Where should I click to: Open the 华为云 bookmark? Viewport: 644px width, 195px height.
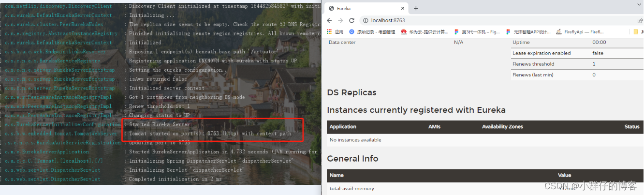[x=425, y=31]
